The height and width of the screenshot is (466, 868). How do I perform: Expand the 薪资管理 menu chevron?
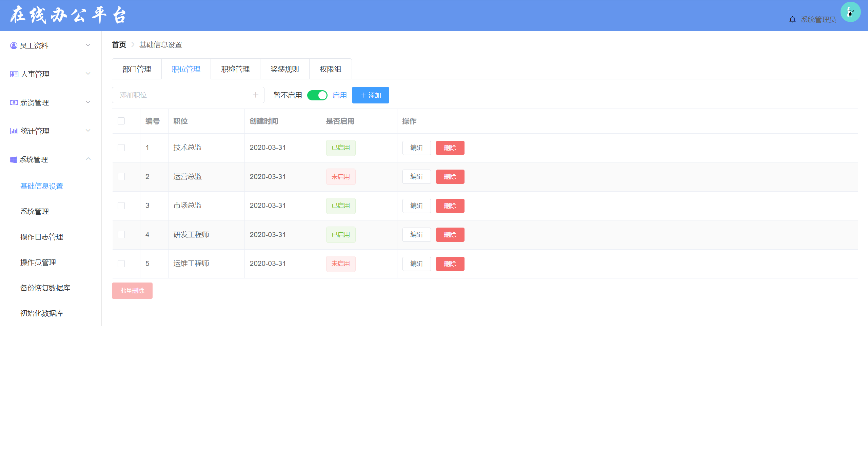pyautogui.click(x=88, y=102)
